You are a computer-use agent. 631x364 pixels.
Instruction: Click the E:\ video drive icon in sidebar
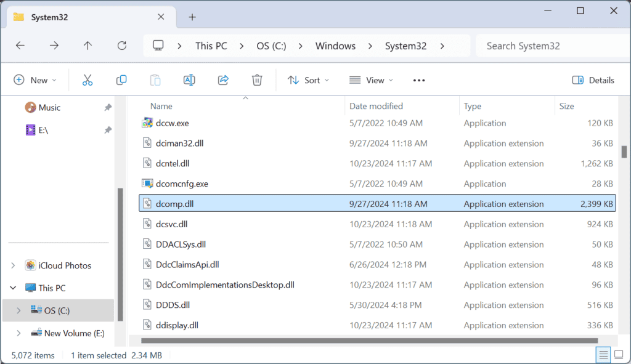[x=31, y=130]
